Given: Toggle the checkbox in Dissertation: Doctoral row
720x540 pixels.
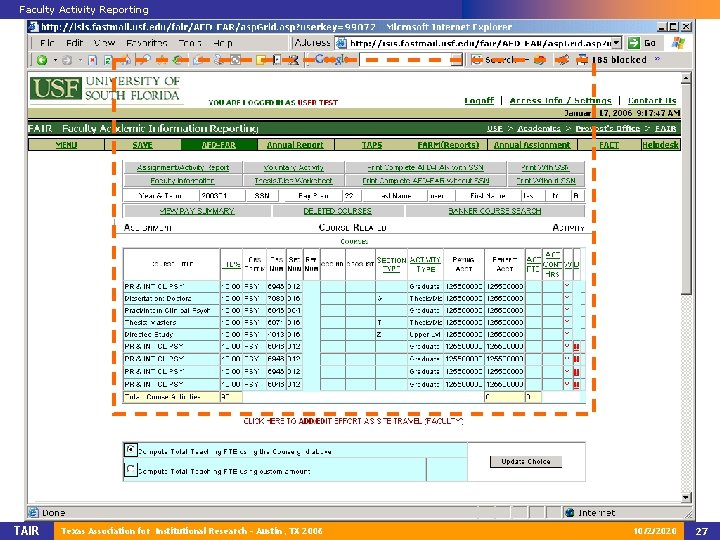Looking at the screenshot, I should pos(567,298).
